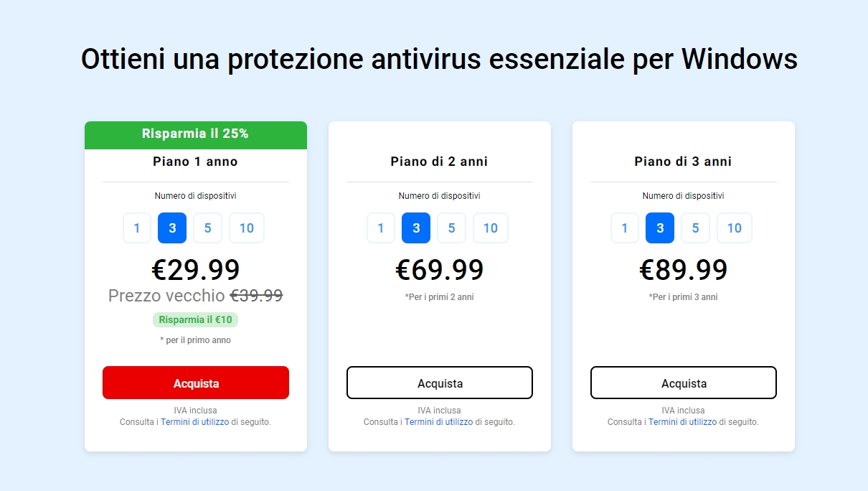Click the red Acquista button for 1-year plan
This screenshot has height=491, width=868.
pos(196,383)
